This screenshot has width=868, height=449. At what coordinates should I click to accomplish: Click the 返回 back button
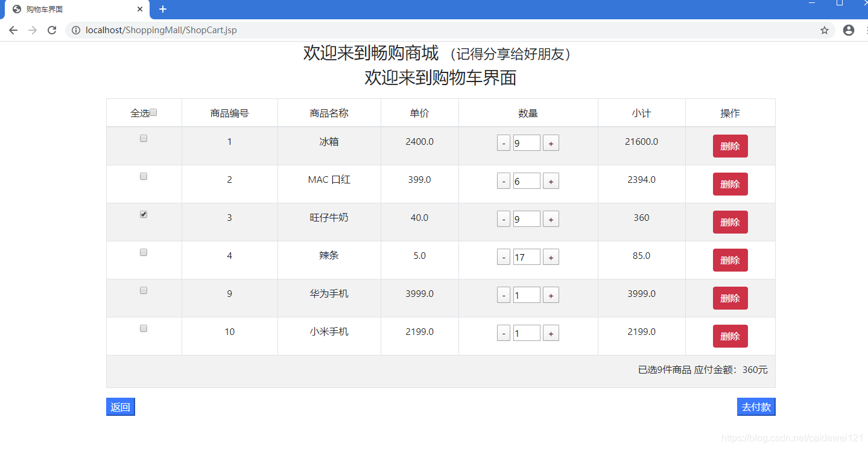(121, 407)
